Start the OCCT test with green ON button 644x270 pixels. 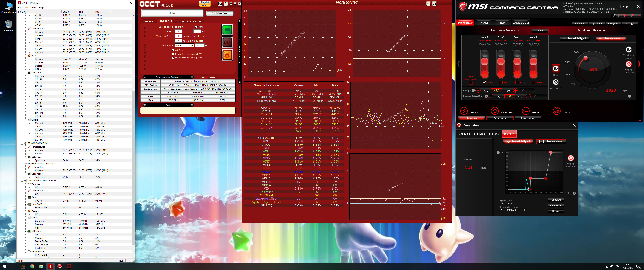click(227, 30)
